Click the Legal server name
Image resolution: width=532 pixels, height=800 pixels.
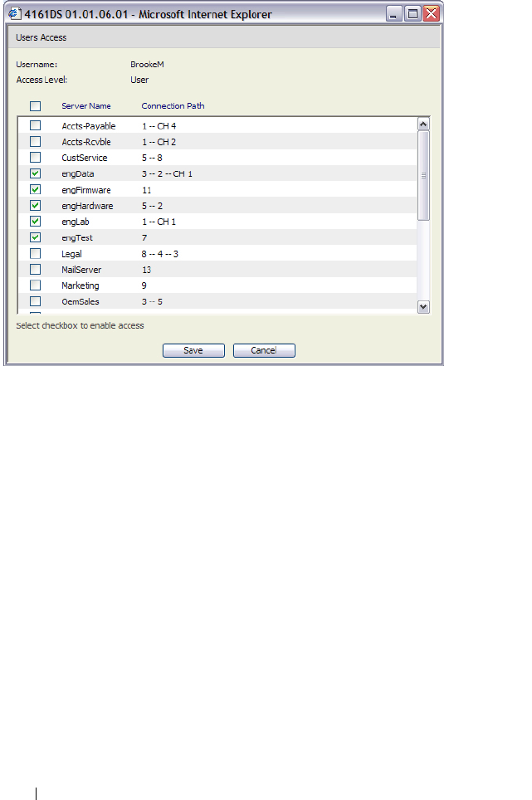click(71, 254)
